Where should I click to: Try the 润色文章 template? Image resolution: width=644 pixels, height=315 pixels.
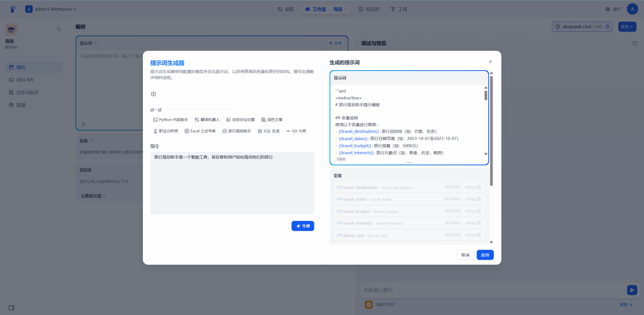[x=272, y=120]
